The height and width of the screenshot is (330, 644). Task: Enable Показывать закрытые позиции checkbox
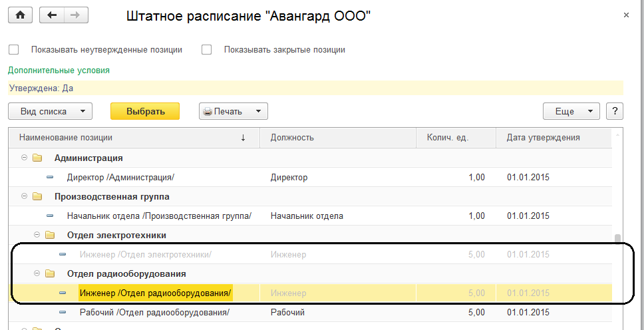[206, 50]
